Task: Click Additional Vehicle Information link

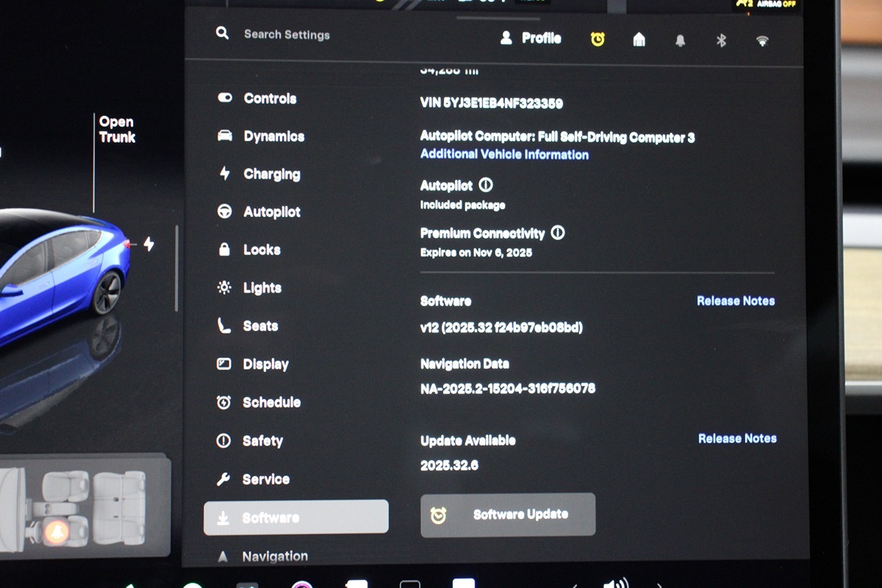Action: tap(504, 154)
